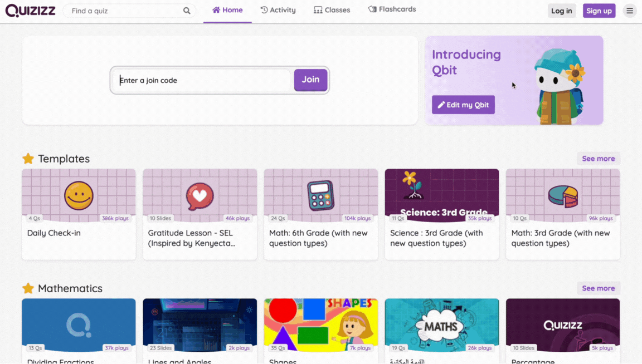Screen dimensions: 642x364
Task: Click the Daily Check-in title
Action: click(54, 233)
